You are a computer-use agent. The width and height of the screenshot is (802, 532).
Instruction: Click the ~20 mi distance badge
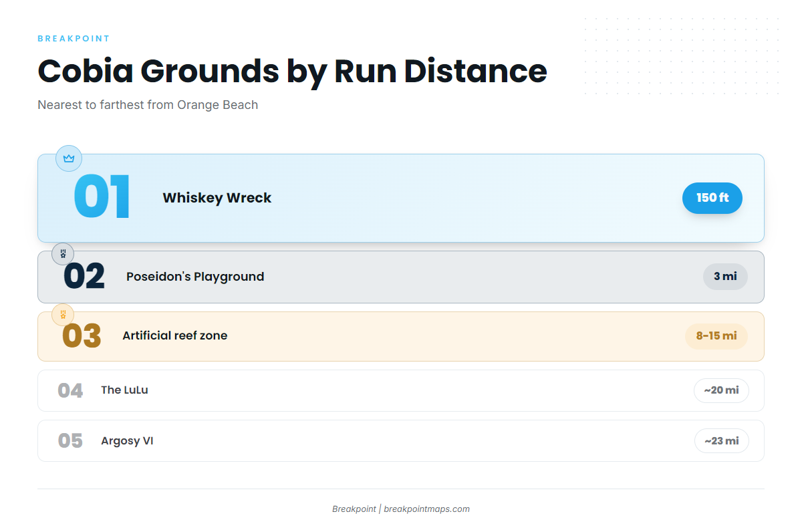[722, 390]
